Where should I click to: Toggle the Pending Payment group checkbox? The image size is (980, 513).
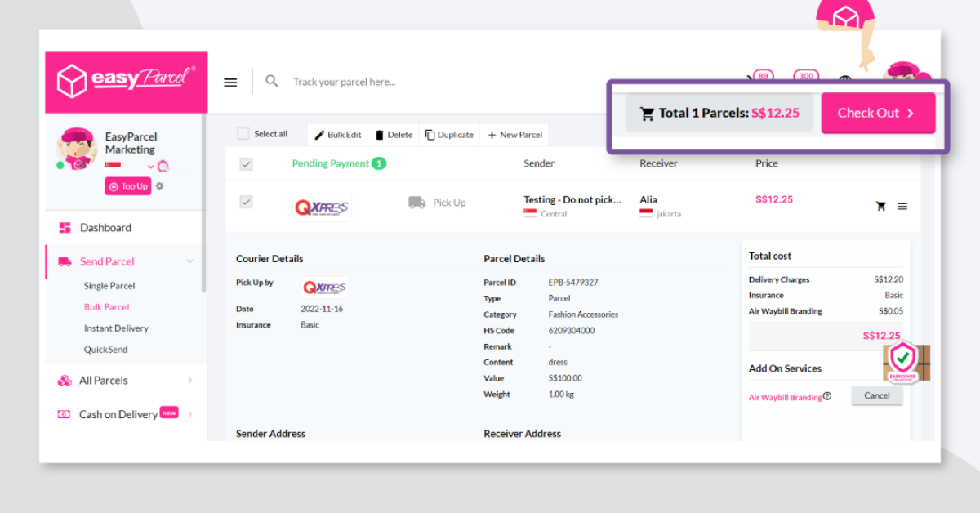(246, 164)
